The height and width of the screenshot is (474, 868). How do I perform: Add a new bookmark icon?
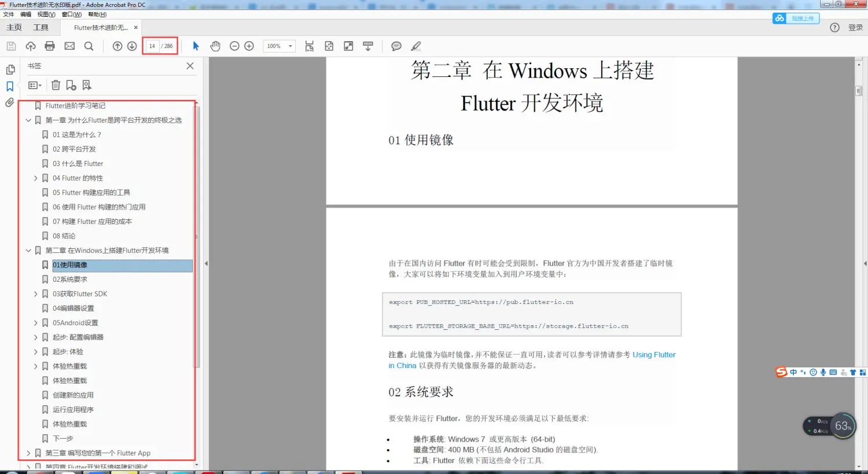tap(71, 85)
